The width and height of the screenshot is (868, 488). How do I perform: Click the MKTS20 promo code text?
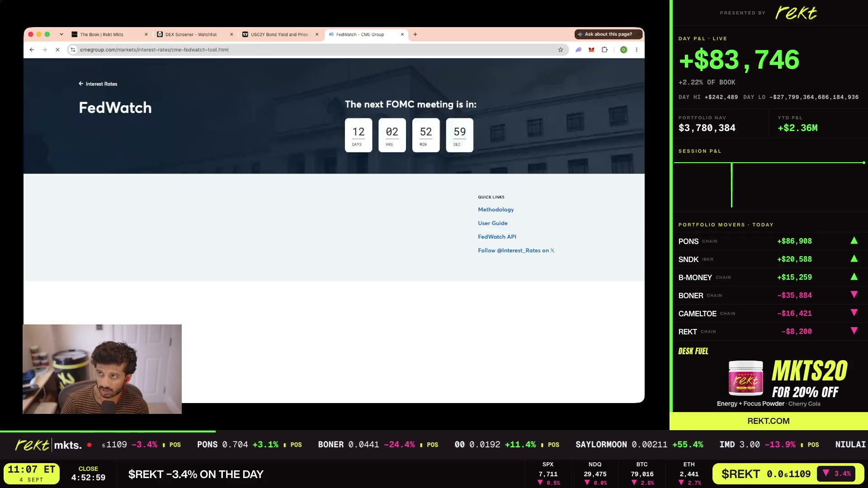[810, 371]
